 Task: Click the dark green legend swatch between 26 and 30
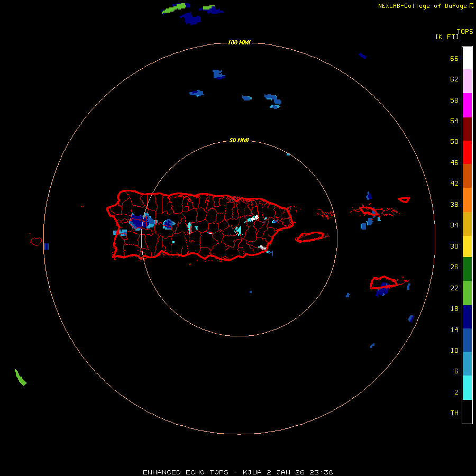(x=467, y=269)
